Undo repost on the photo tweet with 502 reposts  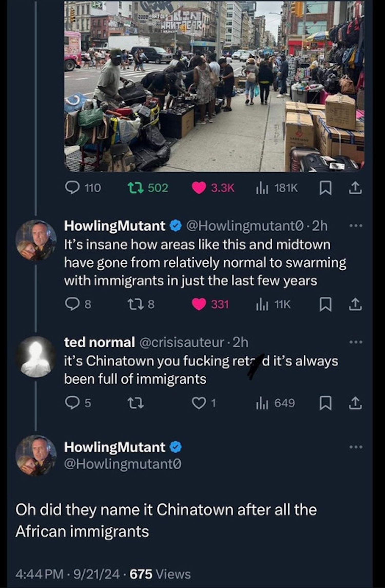[135, 188]
